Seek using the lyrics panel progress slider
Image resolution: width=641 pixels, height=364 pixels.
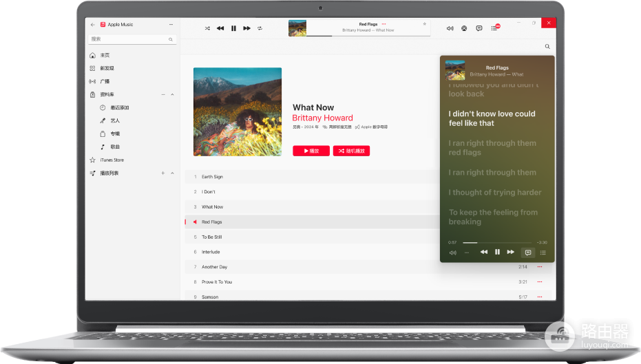[x=496, y=243]
